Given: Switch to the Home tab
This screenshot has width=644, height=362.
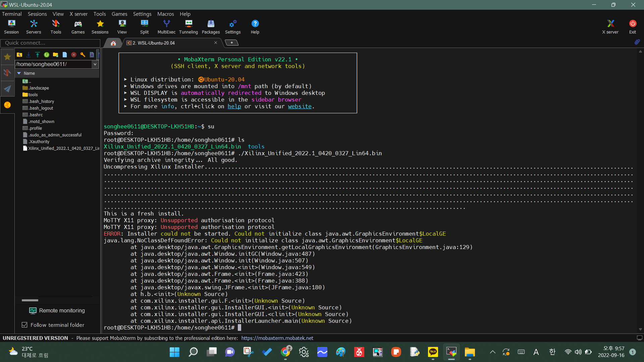Looking at the screenshot, I should coord(113,43).
